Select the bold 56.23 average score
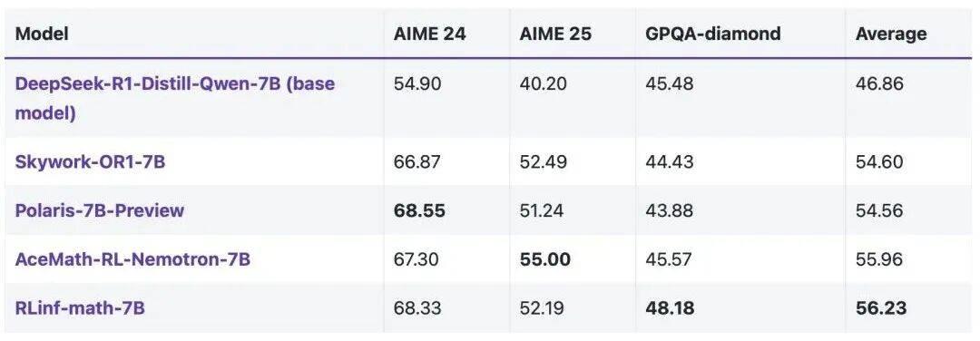 [881, 308]
